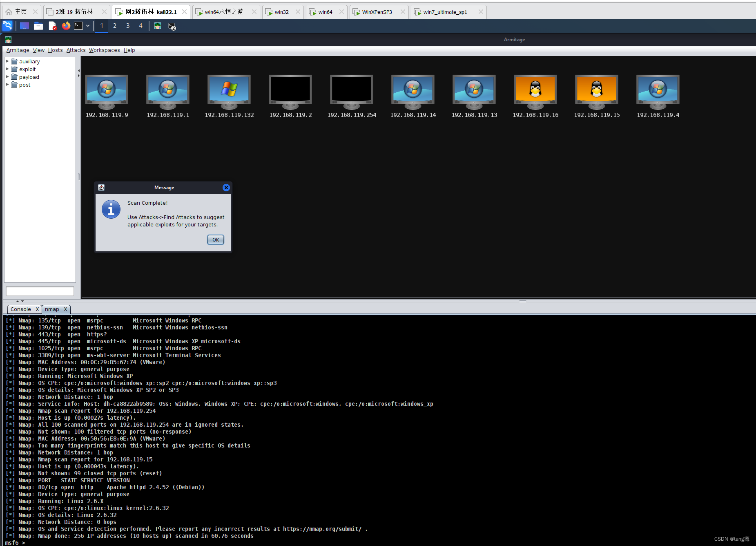Select Linux host 192.168.119.16

coord(535,92)
